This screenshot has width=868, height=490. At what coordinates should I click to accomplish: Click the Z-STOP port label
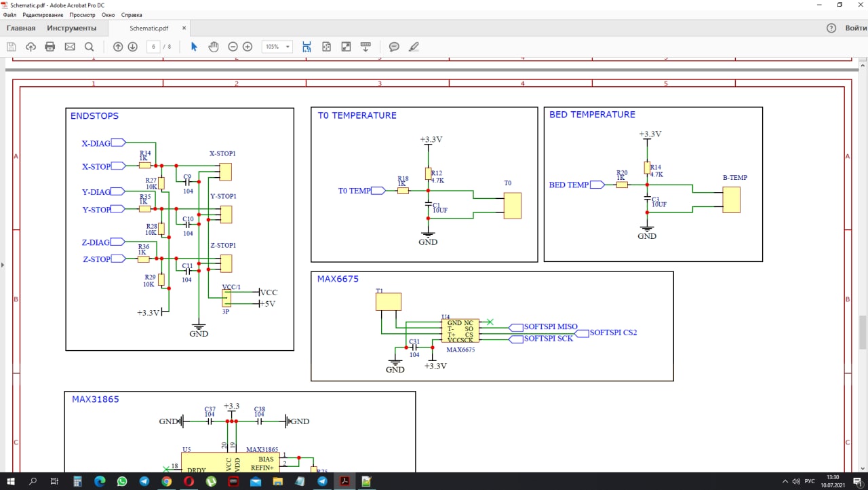coord(96,259)
